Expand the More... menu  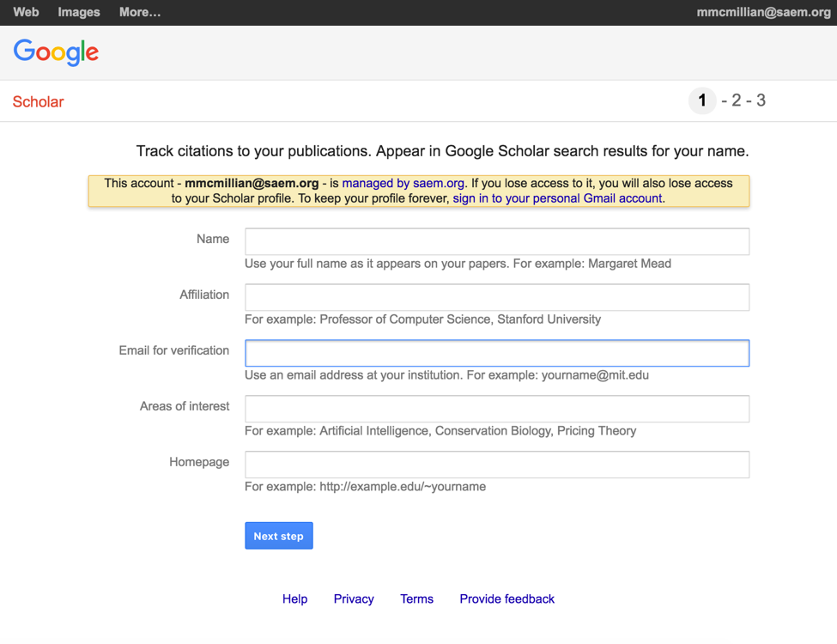tap(140, 12)
